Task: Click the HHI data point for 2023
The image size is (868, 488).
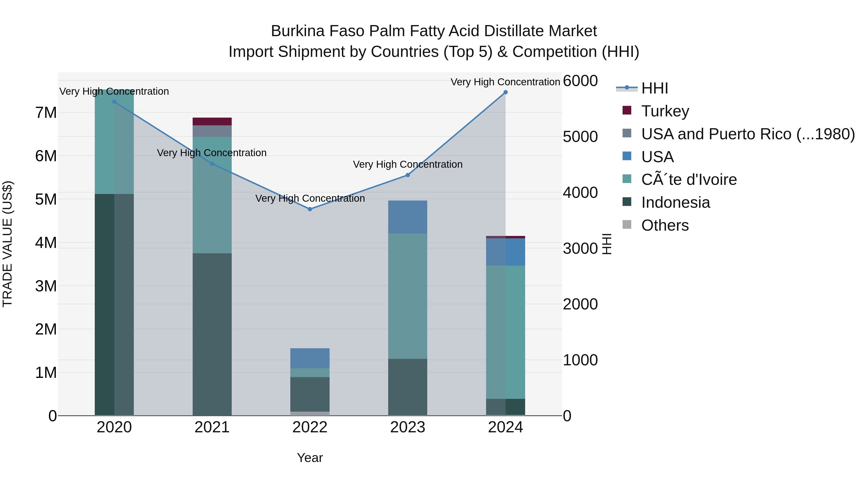Action: [408, 175]
